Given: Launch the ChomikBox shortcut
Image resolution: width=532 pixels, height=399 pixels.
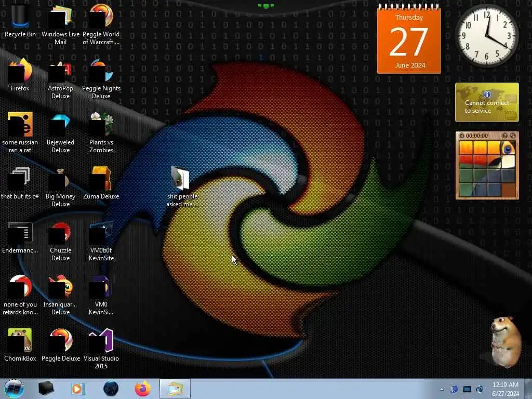Looking at the screenshot, I should pyautogui.click(x=20, y=345).
